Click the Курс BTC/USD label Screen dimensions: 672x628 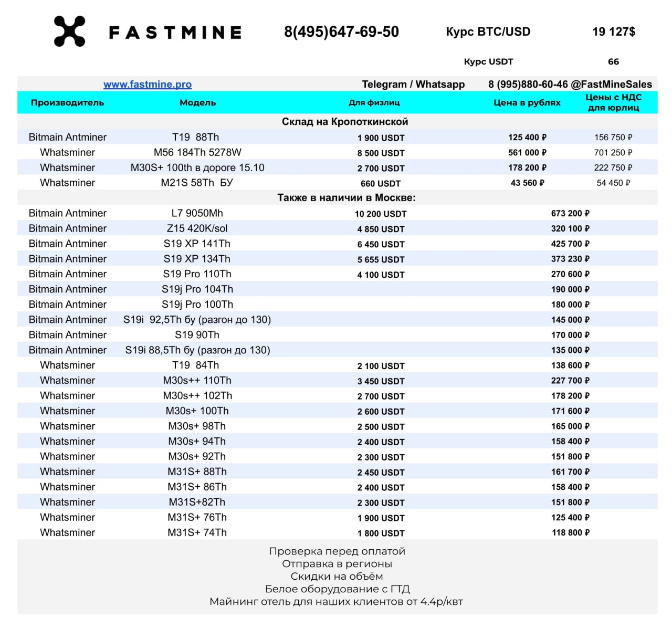coord(488,32)
